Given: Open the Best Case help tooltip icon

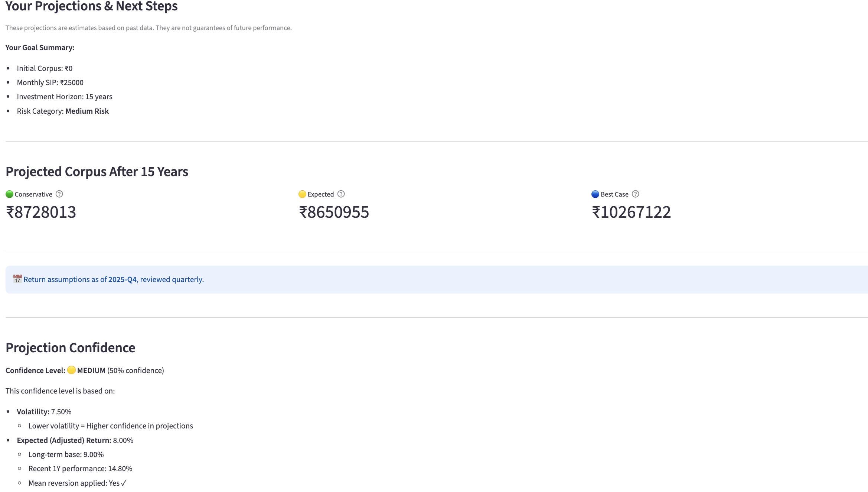Looking at the screenshot, I should pos(636,194).
